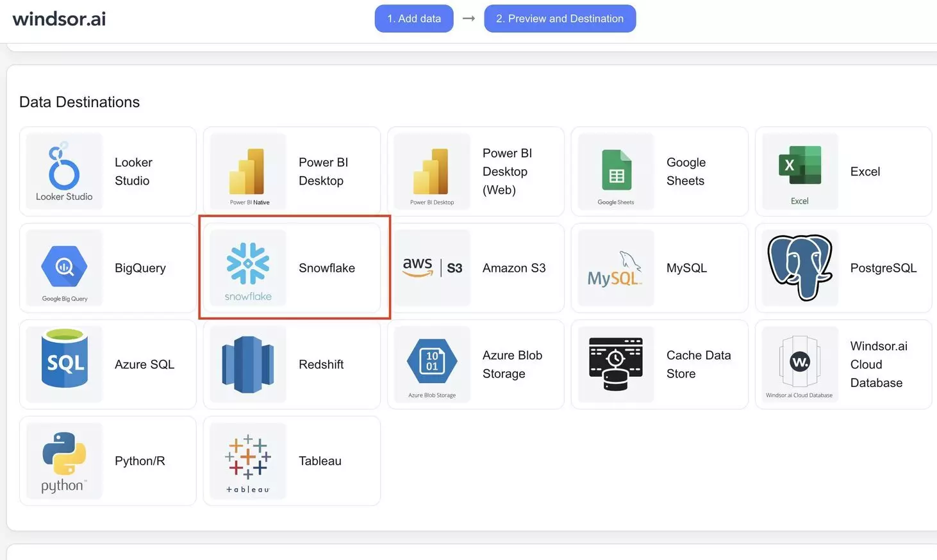Screen dimensions: 937x560
Task: Click the Google BigQuery icon
Action: (x=64, y=268)
